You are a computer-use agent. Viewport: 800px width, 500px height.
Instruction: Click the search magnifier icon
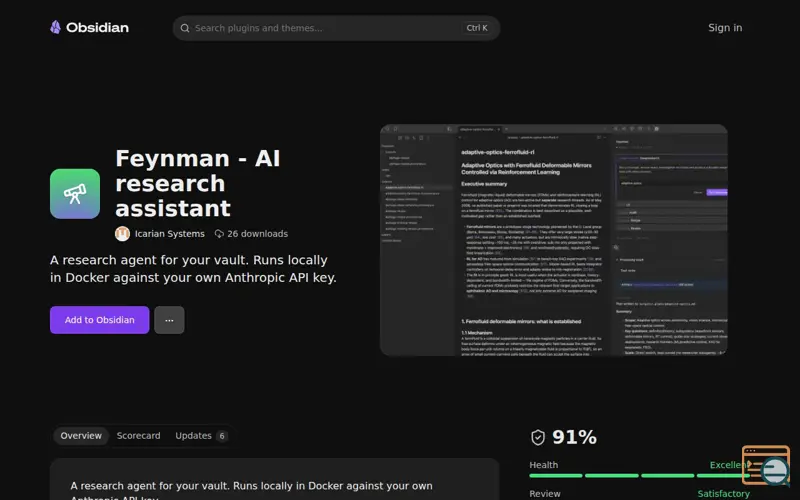point(185,28)
